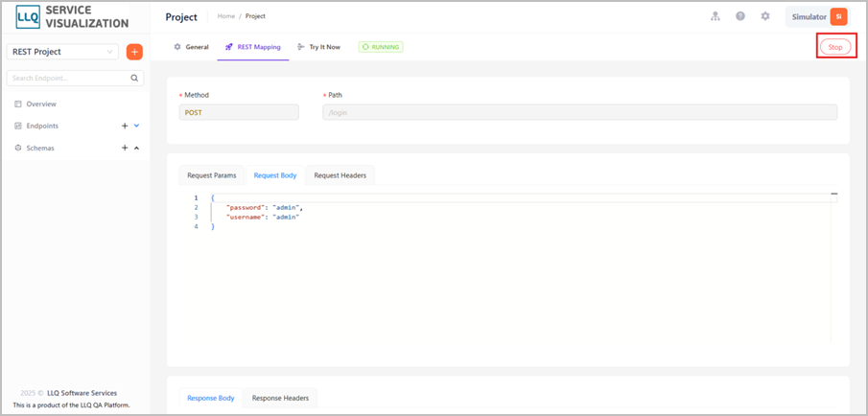868x416 pixels.
Task: Click the orange SI user avatar
Action: [838, 16]
